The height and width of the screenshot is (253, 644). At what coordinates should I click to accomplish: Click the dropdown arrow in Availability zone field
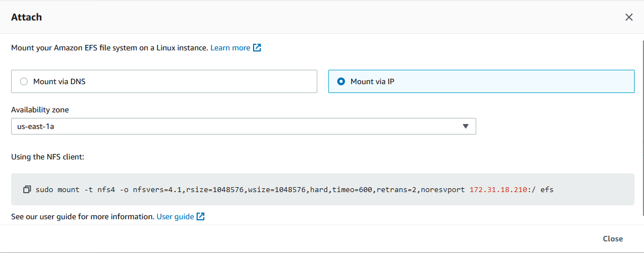[x=466, y=126]
